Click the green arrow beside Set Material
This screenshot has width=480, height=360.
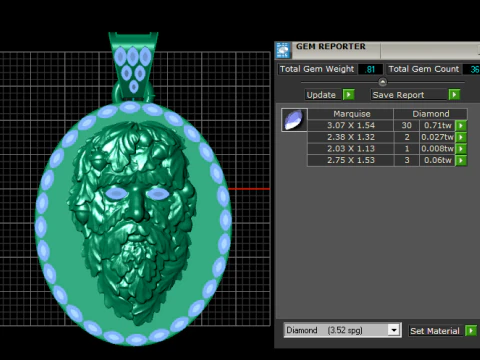pyautogui.click(x=471, y=331)
